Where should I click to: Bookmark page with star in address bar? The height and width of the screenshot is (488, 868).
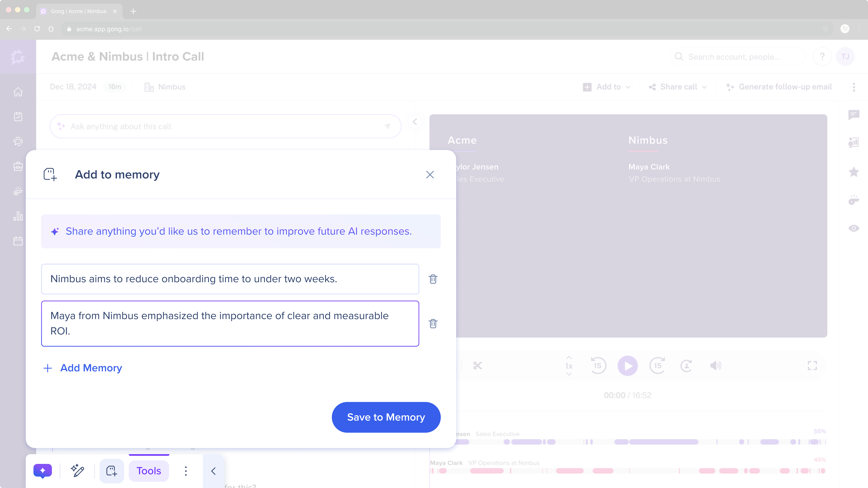coord(825,29)
